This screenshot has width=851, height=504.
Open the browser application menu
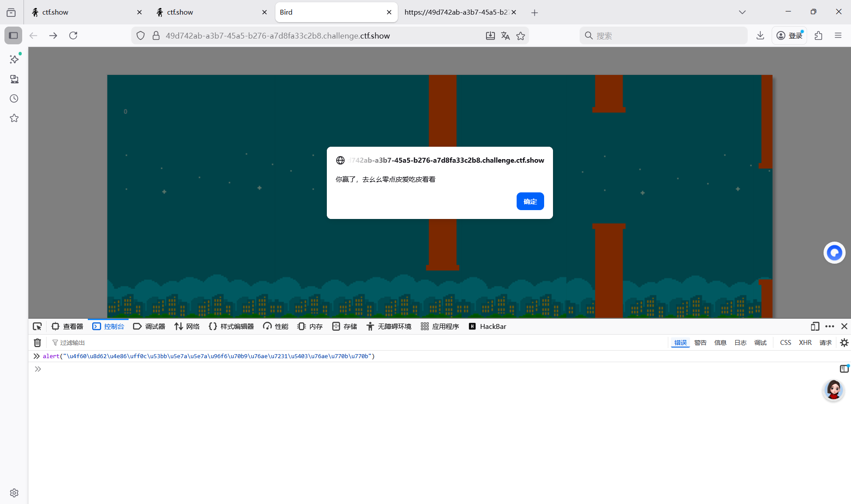(838, 35)
